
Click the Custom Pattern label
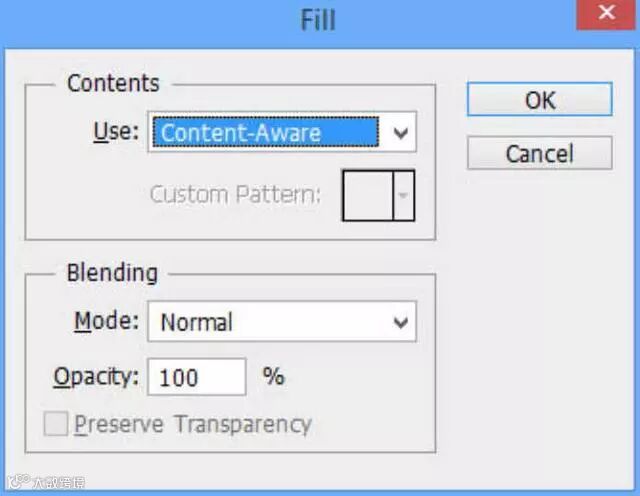235,194
